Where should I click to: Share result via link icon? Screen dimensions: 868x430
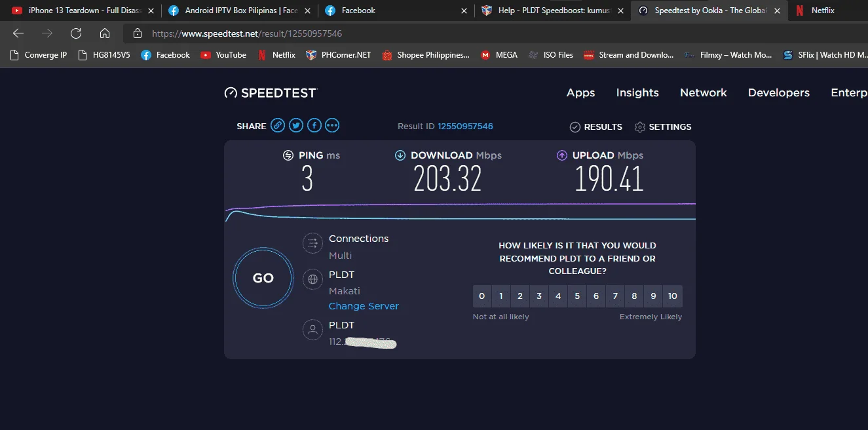[278, 126]
